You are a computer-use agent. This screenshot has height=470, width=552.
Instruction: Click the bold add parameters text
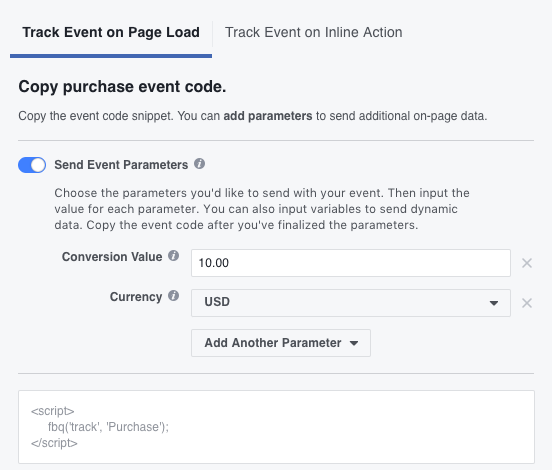(x=268, y=116)
